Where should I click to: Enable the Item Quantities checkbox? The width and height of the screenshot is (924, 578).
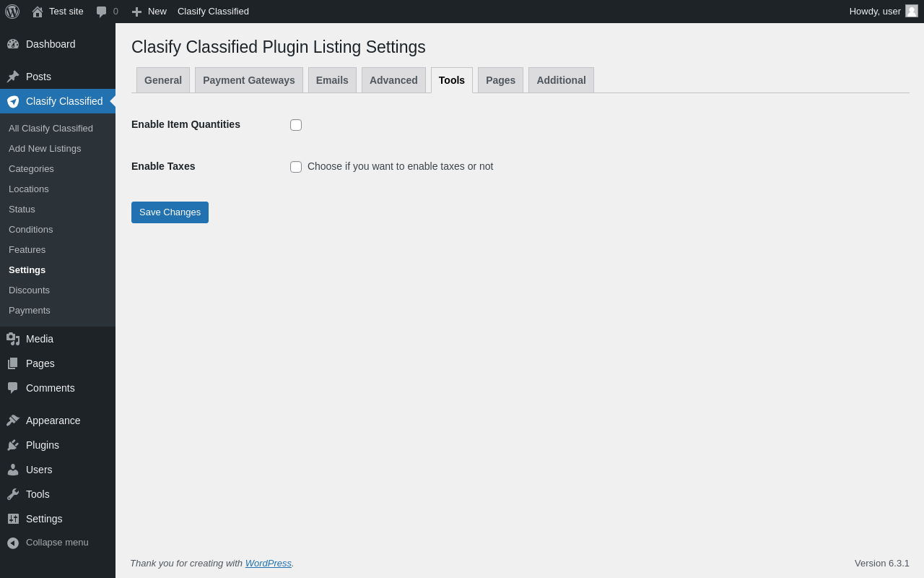point(296,125)
